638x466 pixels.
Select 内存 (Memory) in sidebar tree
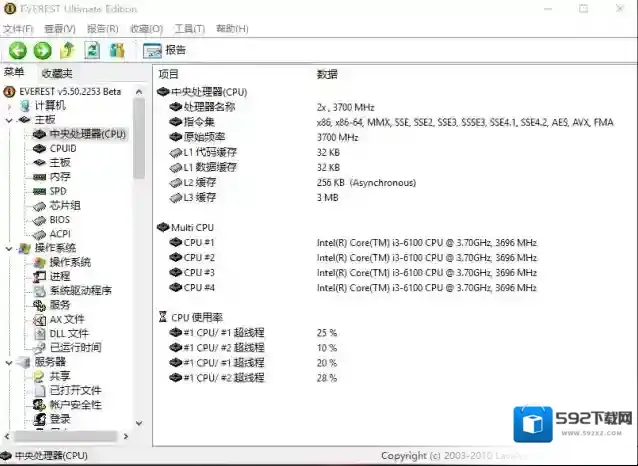60,177
